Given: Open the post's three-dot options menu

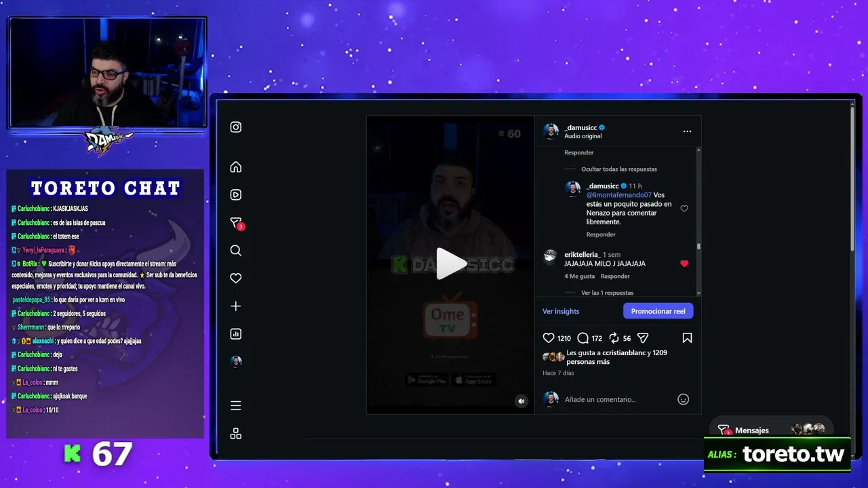Looking at the screenshot, I should point(687,131).
